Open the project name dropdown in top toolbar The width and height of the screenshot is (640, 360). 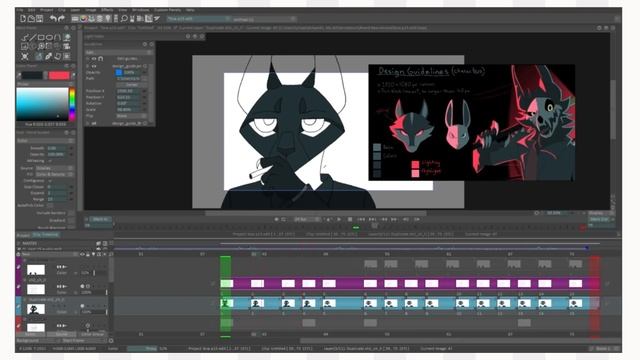tap(198, 19)
